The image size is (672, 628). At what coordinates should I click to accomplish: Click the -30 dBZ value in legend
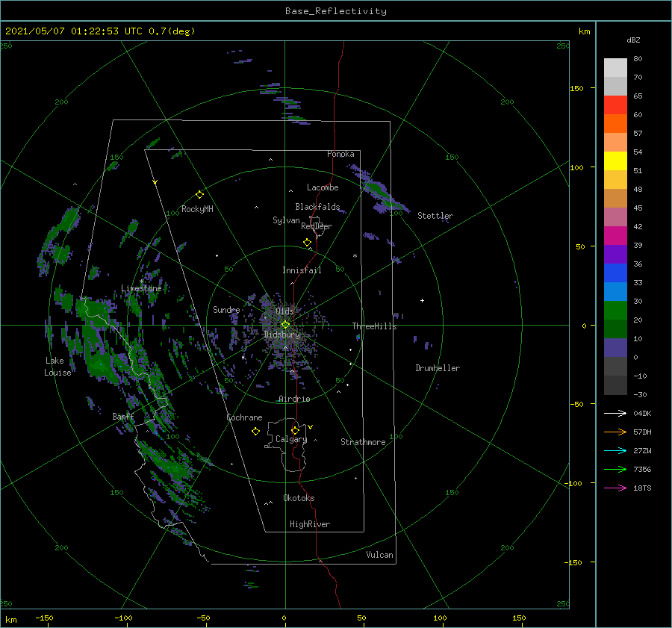pyautogui.click(x=640, y=394)
